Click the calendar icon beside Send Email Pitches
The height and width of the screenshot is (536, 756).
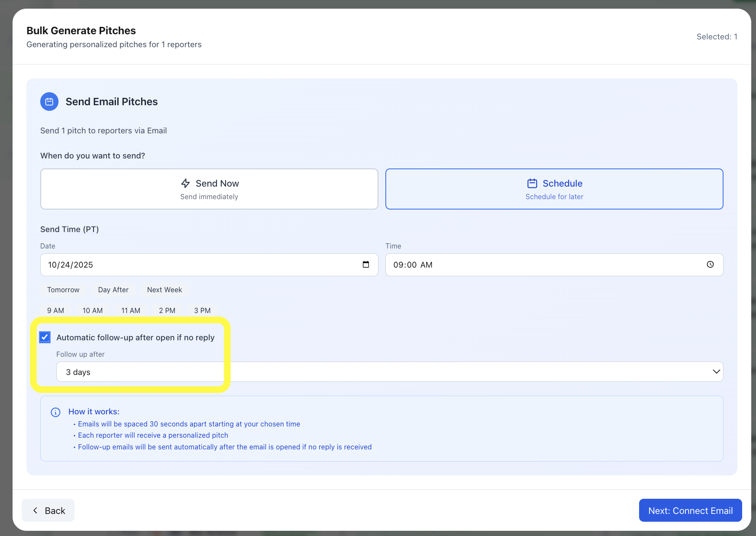click(49, 101)
